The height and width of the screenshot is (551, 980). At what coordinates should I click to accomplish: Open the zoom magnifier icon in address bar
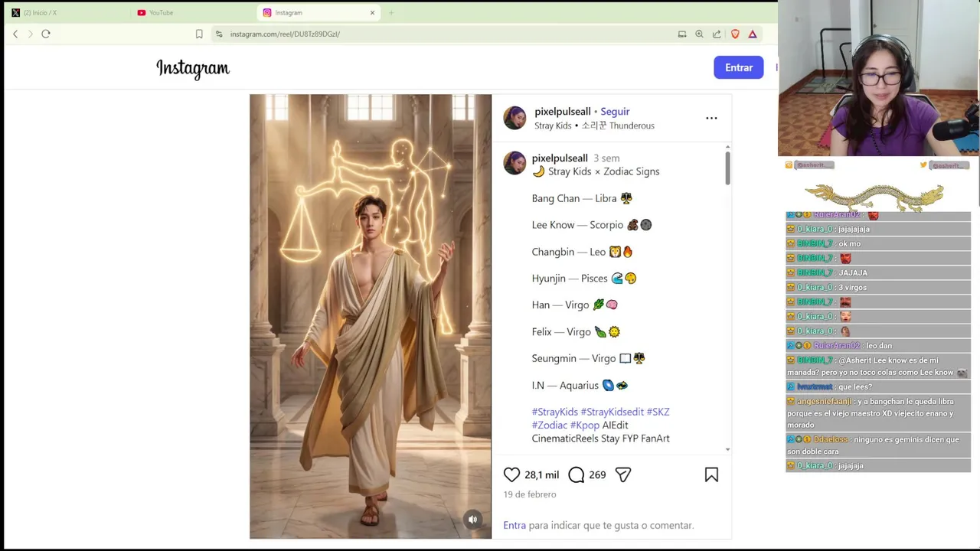pos(699,34)
